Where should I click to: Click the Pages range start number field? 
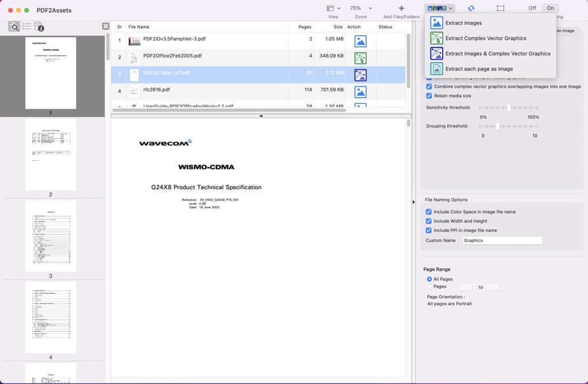coord(467,287)
